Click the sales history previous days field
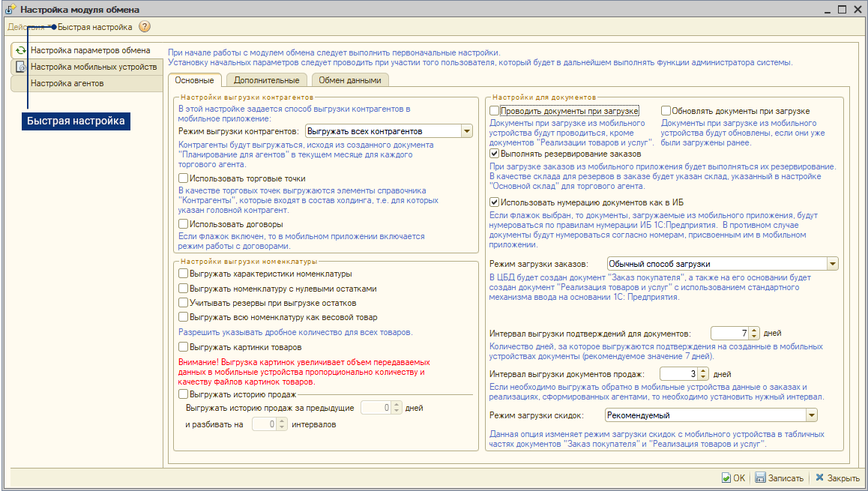This screenshot has width=868, height=491. [376, 408]
